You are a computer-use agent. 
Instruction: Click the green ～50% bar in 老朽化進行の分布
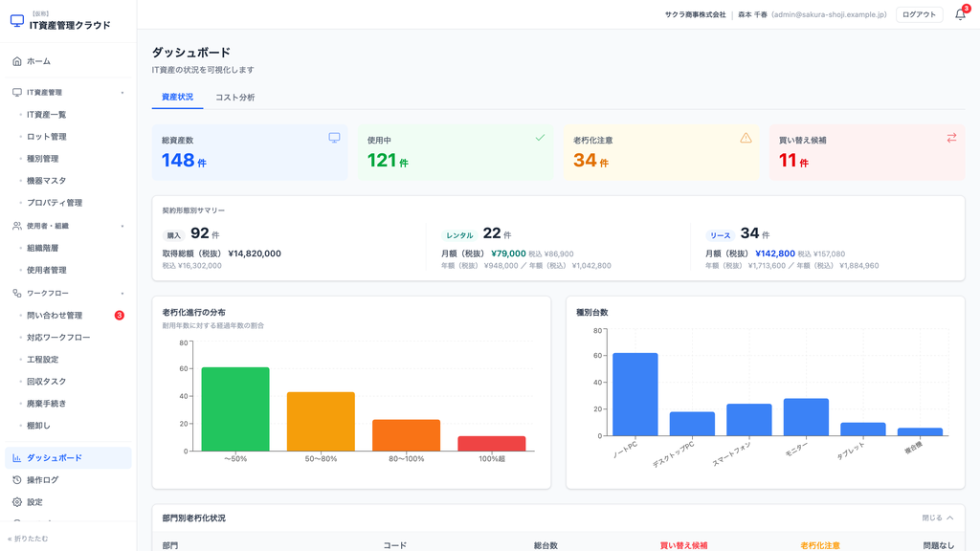[x=235, y=409]
